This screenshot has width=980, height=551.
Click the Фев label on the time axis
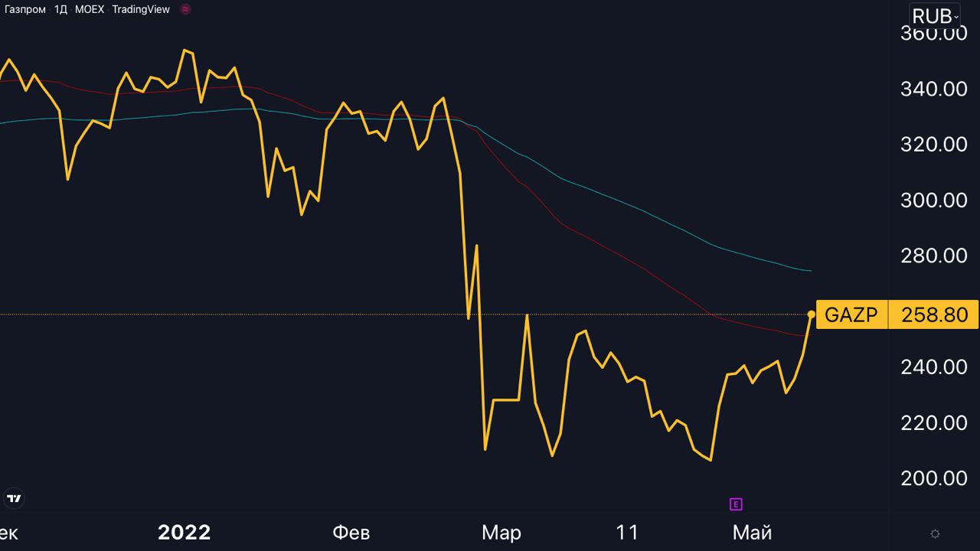tap(351, 533)
